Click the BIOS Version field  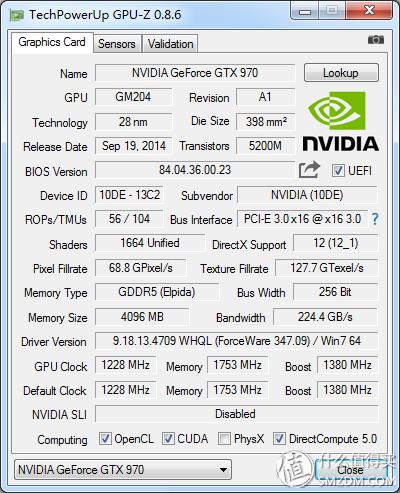[195, 170]
